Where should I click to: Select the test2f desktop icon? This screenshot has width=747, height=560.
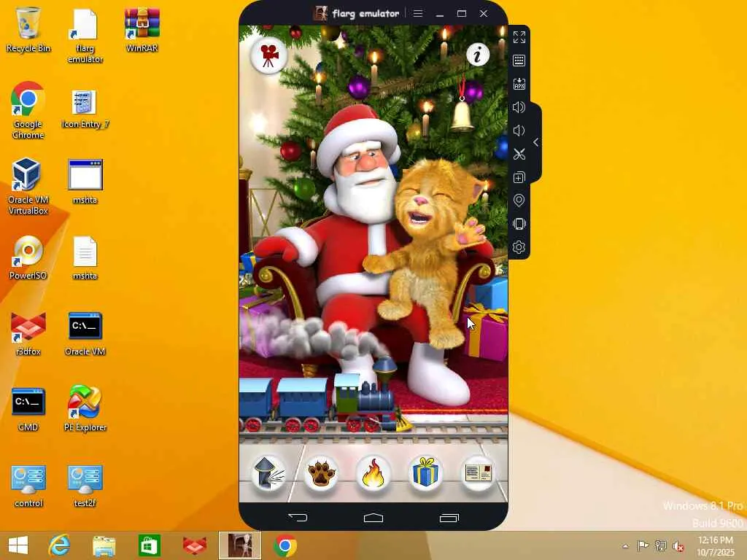pyautogui.click(x=85, y=486)
